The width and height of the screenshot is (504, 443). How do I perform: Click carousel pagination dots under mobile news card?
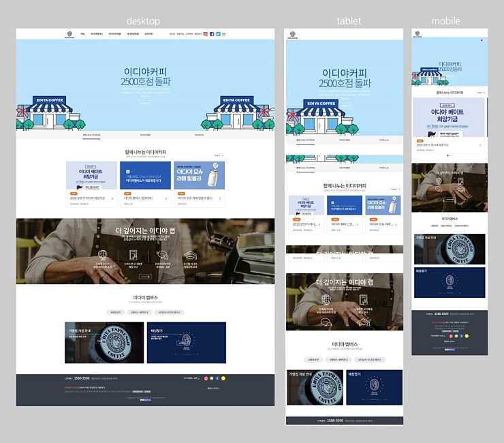[450, 155]
